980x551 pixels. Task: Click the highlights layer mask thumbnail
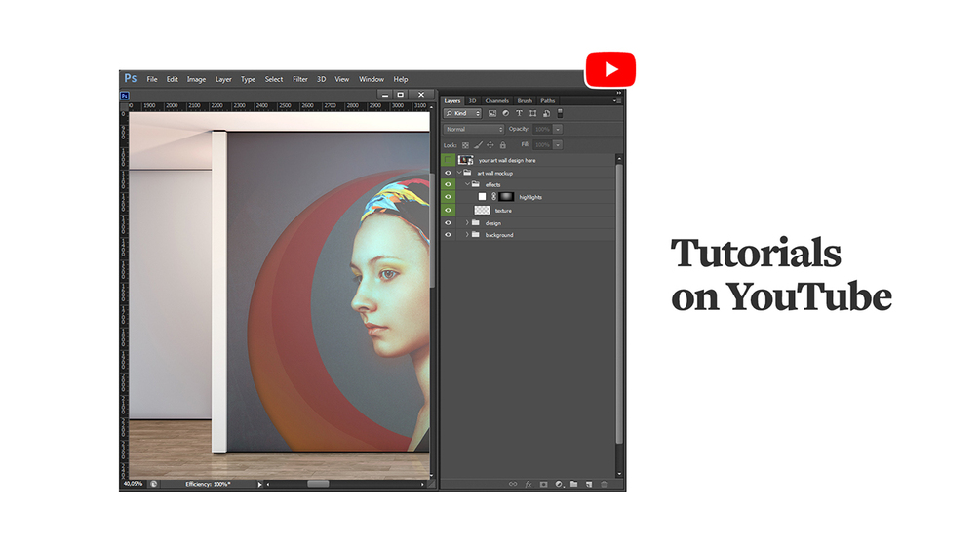point(506,197)
